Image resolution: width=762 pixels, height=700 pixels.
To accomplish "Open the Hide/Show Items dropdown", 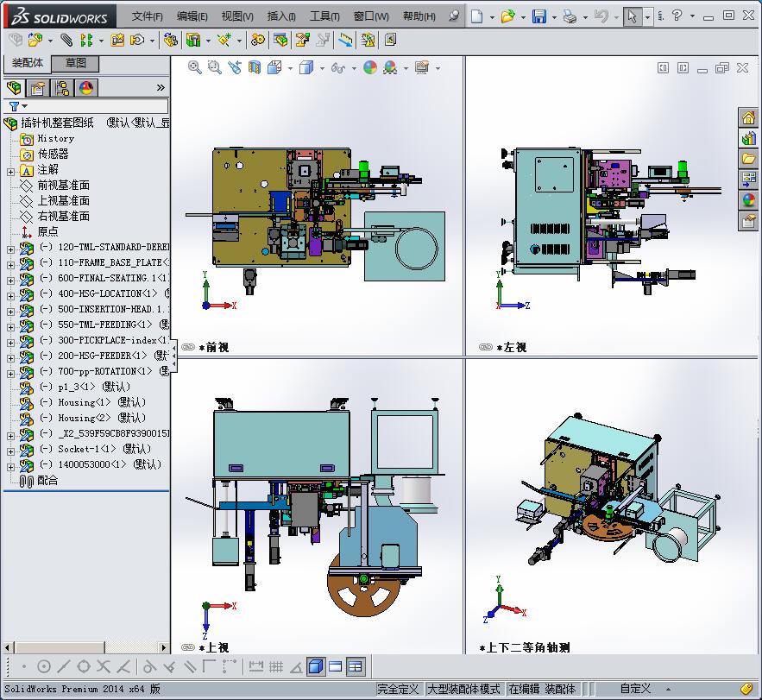I will tap(352, 67).
